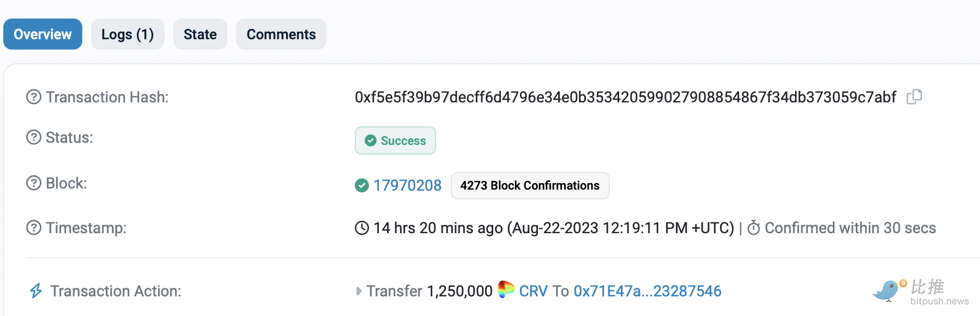Switch to the Comments tab
Image resolution: width=980 pixels, height=316 pixels.
[281, 34]
